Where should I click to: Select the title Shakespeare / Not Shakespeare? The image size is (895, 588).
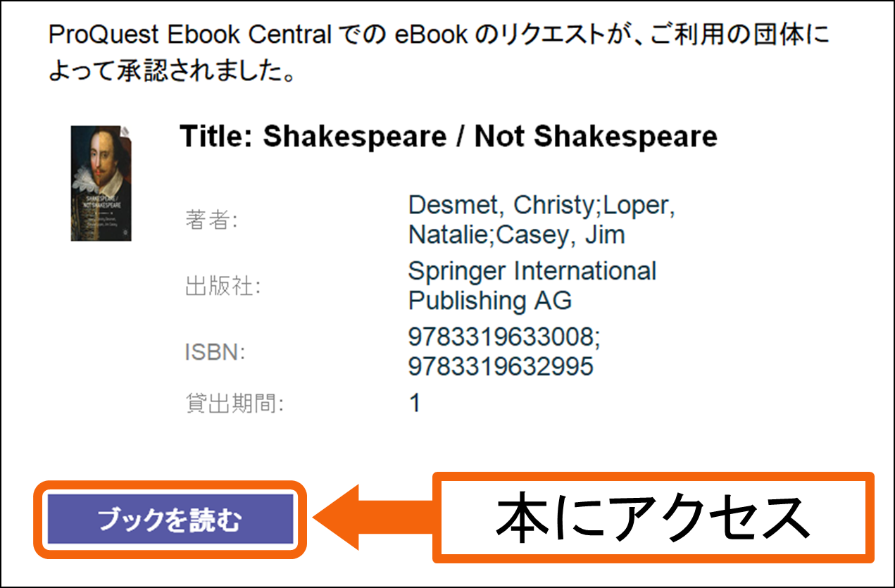pos(448,137)
